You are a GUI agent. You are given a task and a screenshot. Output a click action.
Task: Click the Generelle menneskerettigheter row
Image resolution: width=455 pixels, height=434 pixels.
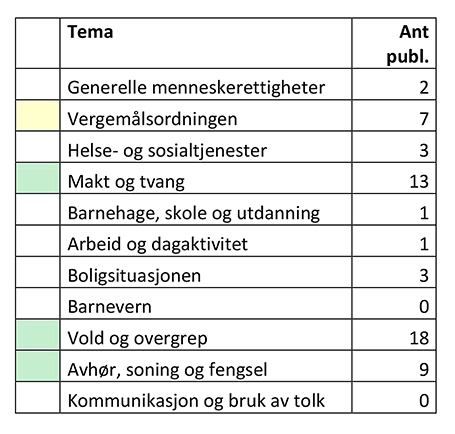(226, 84)
